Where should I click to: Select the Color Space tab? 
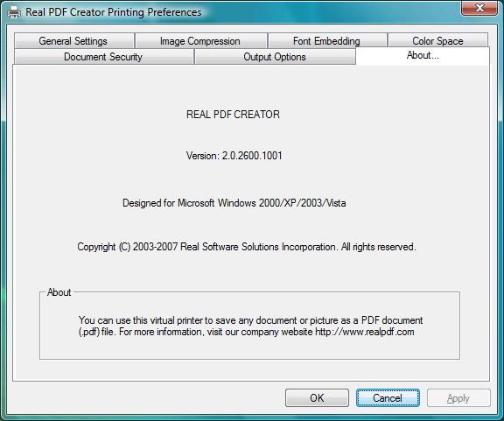click(437, 41)
